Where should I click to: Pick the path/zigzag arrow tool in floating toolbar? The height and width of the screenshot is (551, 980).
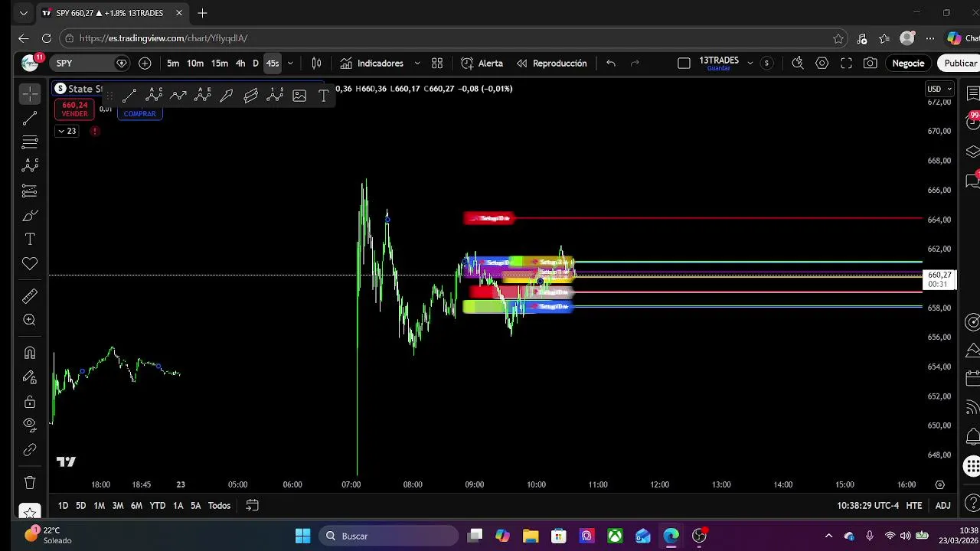[178, 96]
